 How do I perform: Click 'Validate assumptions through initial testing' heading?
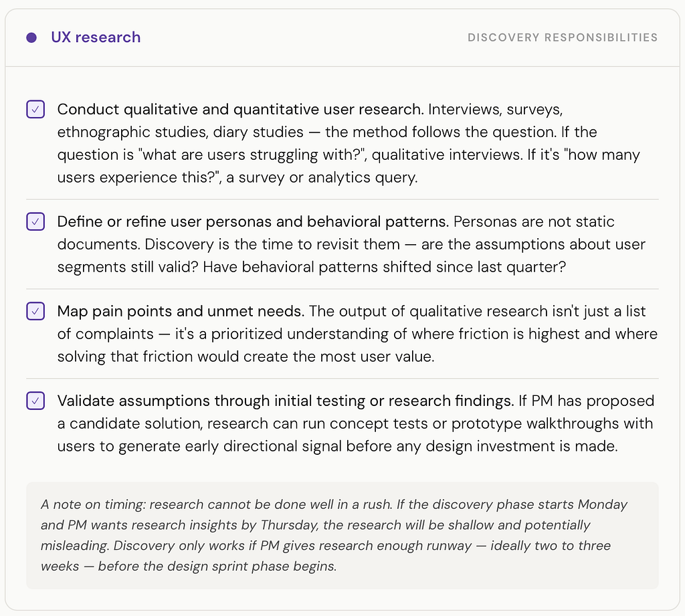point(286,401)
